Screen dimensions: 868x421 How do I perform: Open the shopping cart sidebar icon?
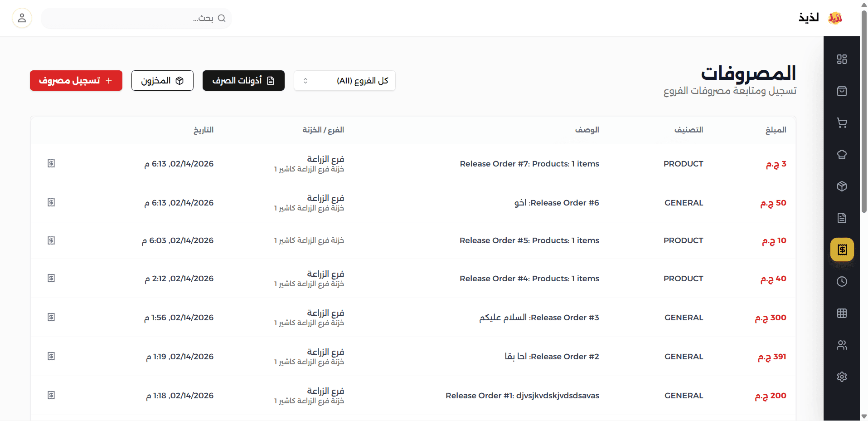(x=842, y=123)
